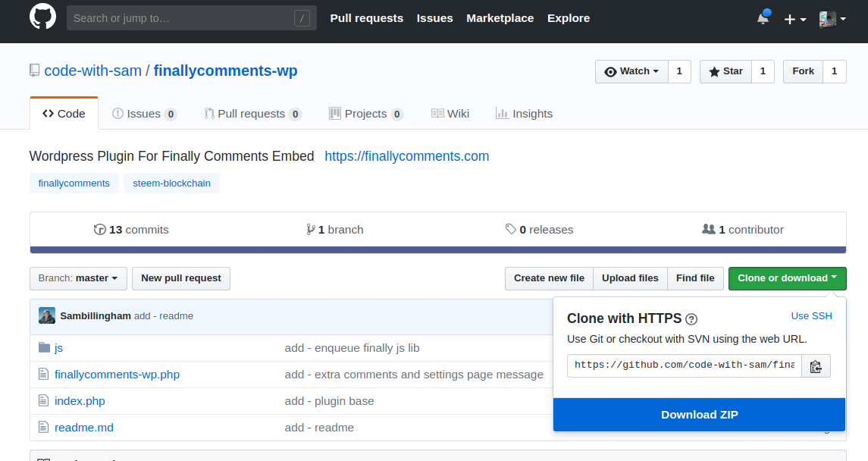Open the user avatar menu
868x461 pixels.
[x=832, y=19]
